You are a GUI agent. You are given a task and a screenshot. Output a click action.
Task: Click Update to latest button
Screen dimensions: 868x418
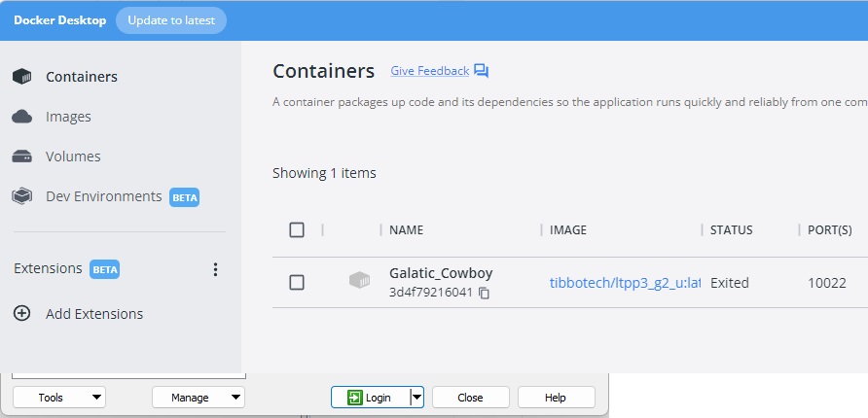[x=171, y=20]
